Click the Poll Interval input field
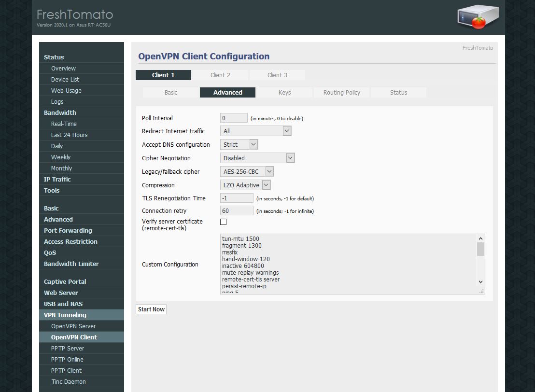Viewport: 535px width, 392px height. [234, 118]
